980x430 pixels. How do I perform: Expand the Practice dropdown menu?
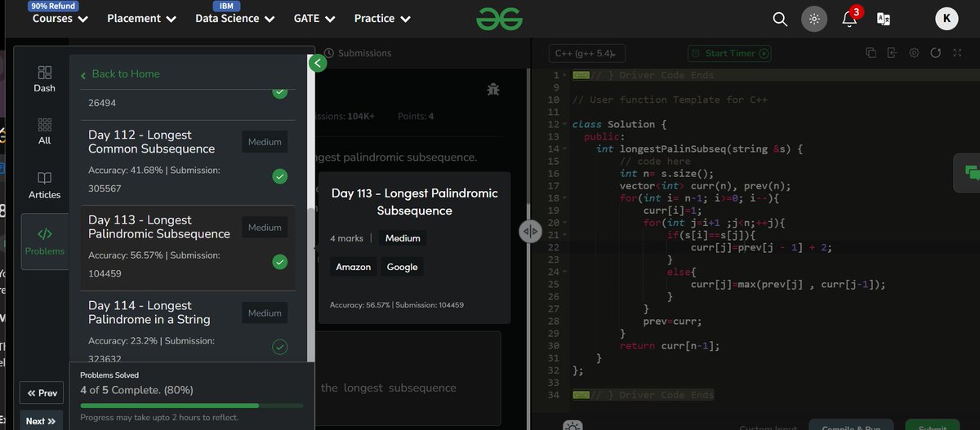click(382, 18)
